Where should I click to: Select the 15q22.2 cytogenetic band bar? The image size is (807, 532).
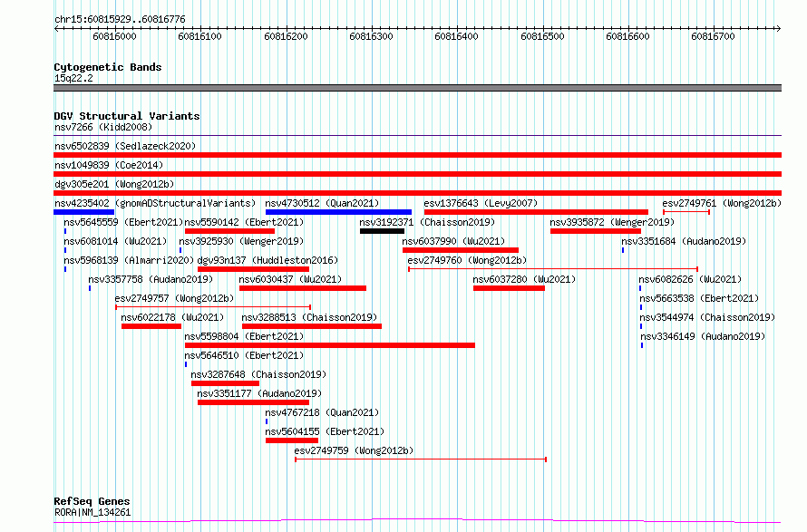click(417, 88)
